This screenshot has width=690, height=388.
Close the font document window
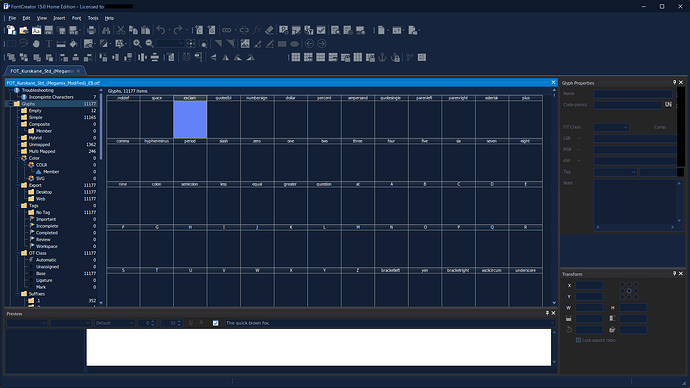[553, 82]
